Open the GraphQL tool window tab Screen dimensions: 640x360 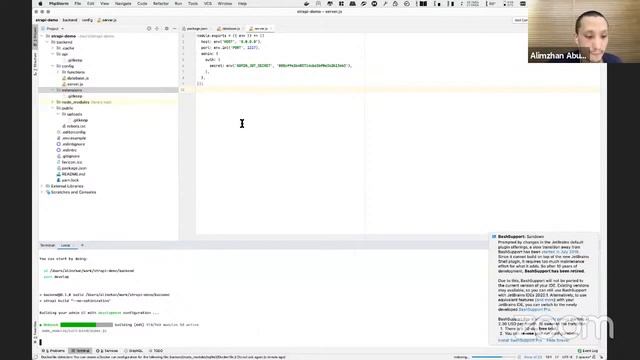click(x=134, y=351)
